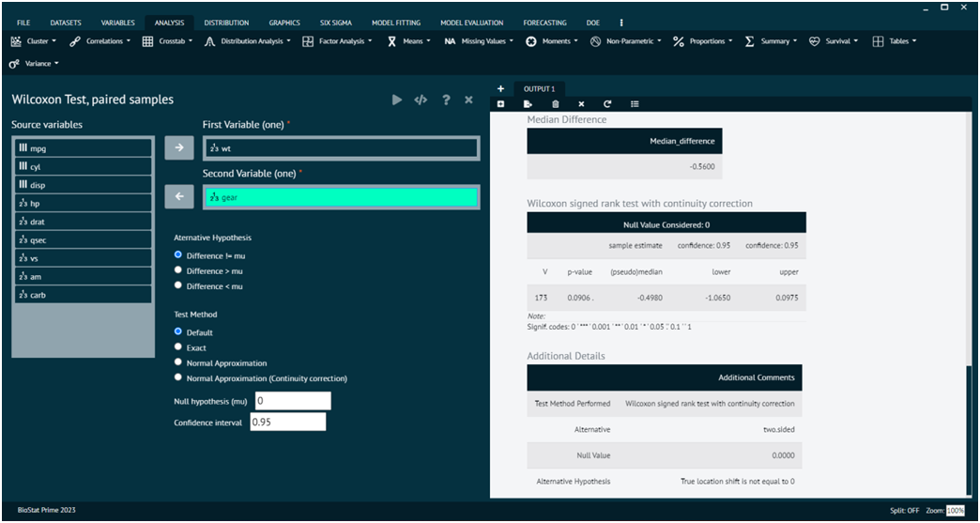The height and width of the screenshot is (523, 980).
Task: Click the Proportions percent icon
Action: (x=679, y=41)
